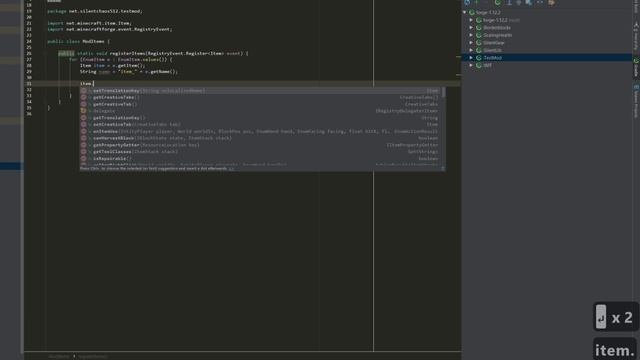Refresh all Gradle projects in Gradle panel
This screenshot has height=360, width=640.
tap(467, 2)
